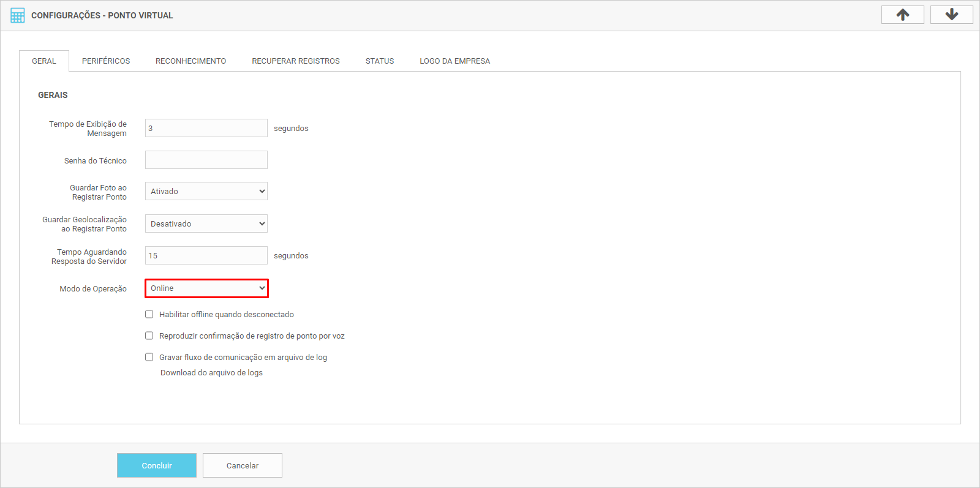This screenshot has width=980, height=488.
Task: Click the down arrow navigation button
Action: click(x=951, y=15)
